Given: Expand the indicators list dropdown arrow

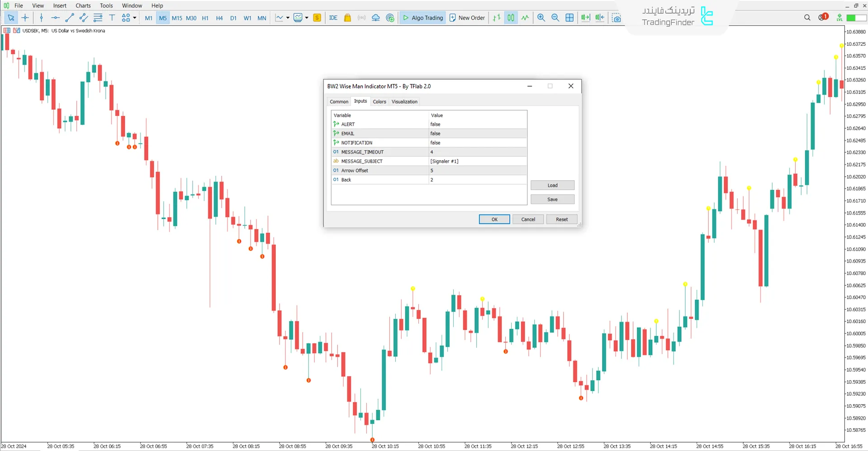Looking at the screenshot, I should (x=307, y=18).
